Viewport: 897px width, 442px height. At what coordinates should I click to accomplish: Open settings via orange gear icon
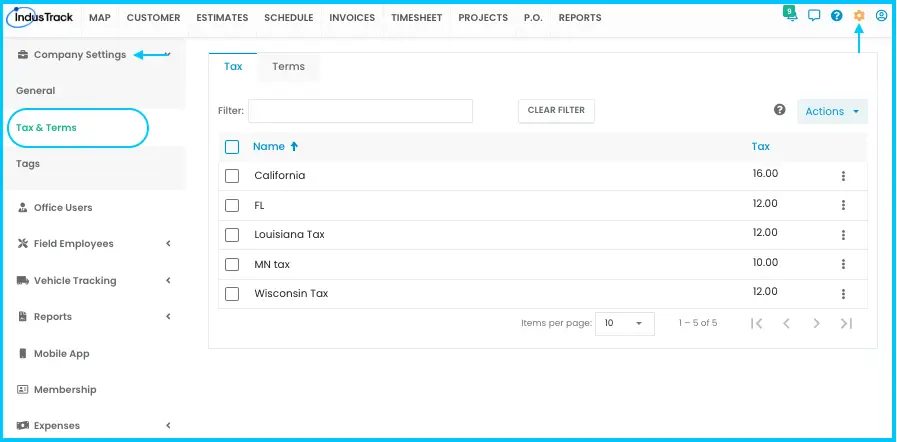[x=859, y=15]
